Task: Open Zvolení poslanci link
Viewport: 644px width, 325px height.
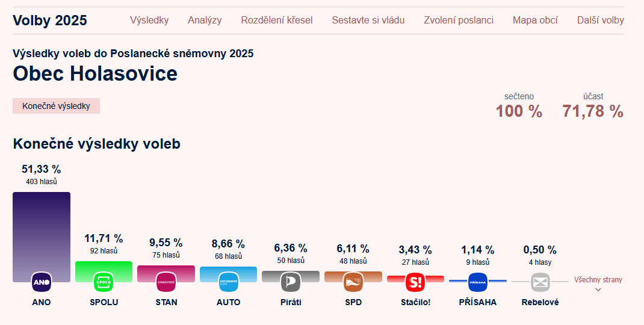Action: pos(459,20)
